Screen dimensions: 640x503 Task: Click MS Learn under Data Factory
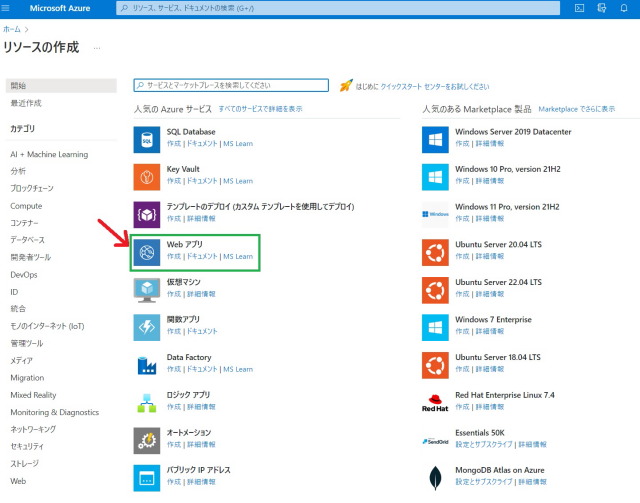click(238, 369)
